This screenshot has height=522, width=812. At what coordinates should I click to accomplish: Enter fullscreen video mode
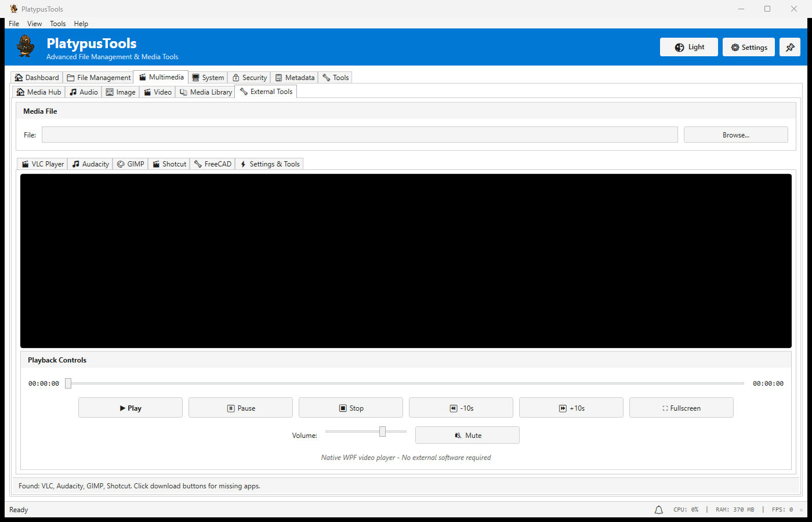[681, 408]
